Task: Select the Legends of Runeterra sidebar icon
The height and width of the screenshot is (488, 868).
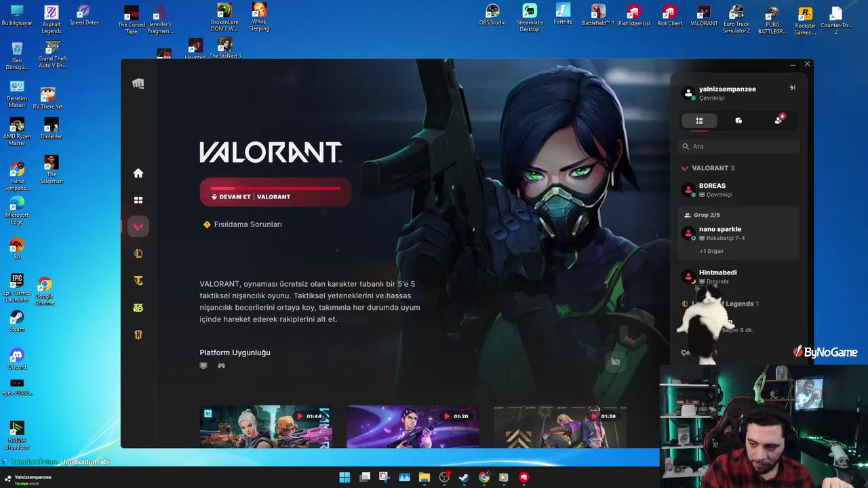Action: [x=138, y=335]
